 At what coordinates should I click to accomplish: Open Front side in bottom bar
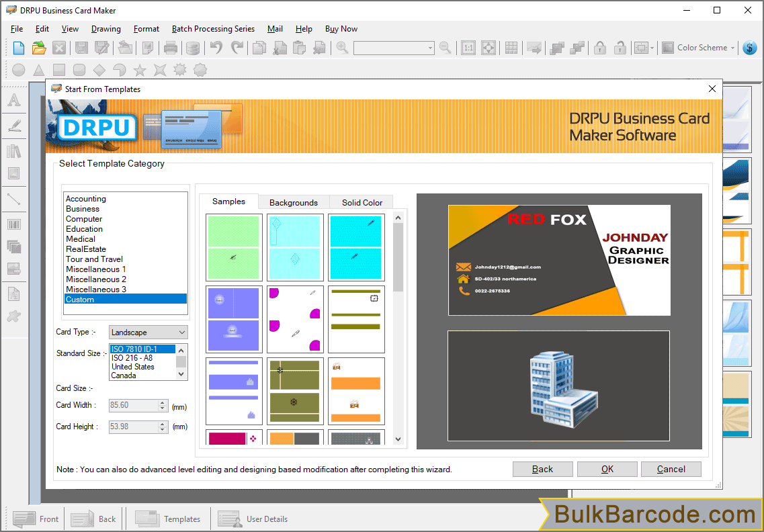[x=36, y=519]
